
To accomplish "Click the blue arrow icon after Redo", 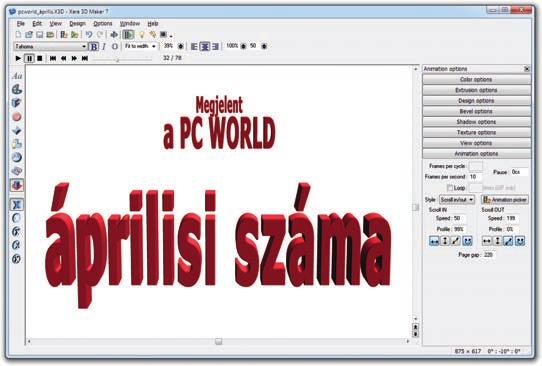I will click(x=114, y=35).
